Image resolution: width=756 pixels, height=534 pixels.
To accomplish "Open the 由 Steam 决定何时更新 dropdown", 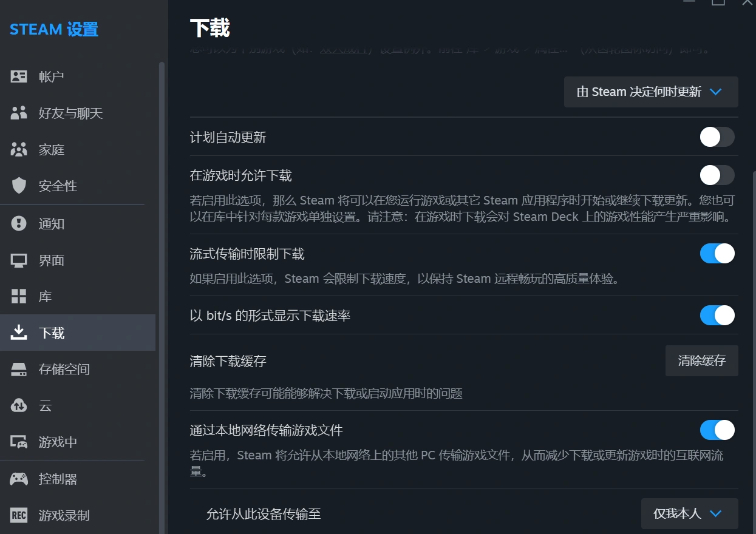I will click(650, 92).
